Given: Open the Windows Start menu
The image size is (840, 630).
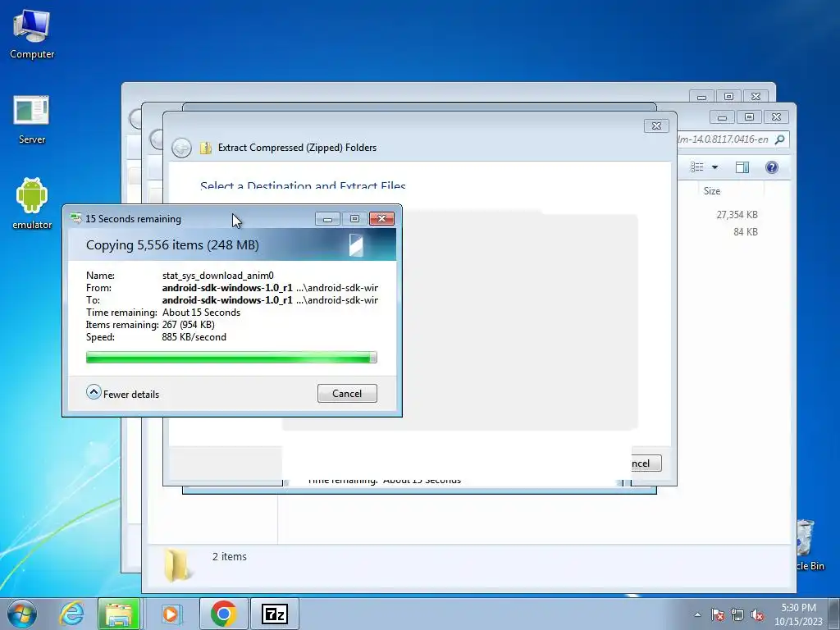Looking at the screenshot, I should 21,614.
